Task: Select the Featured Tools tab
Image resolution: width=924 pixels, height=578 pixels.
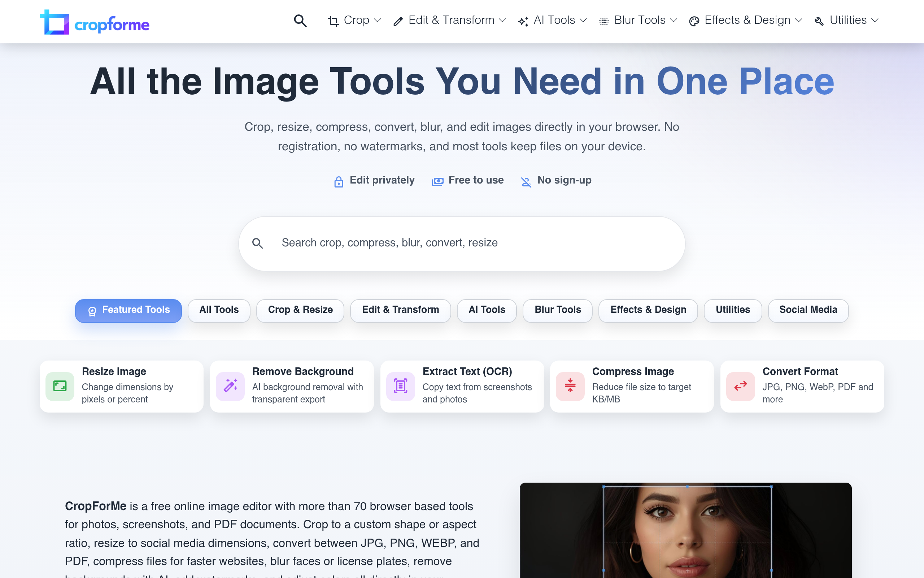Action: click(x=128, y=310)
